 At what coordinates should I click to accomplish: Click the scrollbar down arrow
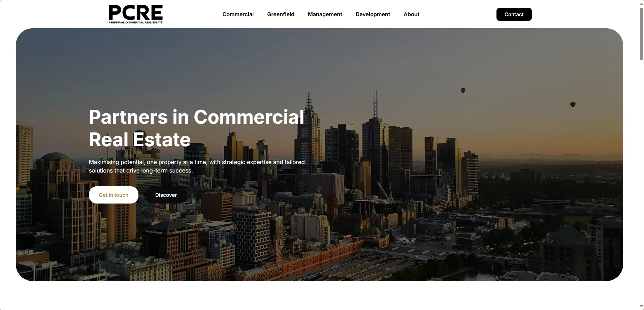click(641, 306)
